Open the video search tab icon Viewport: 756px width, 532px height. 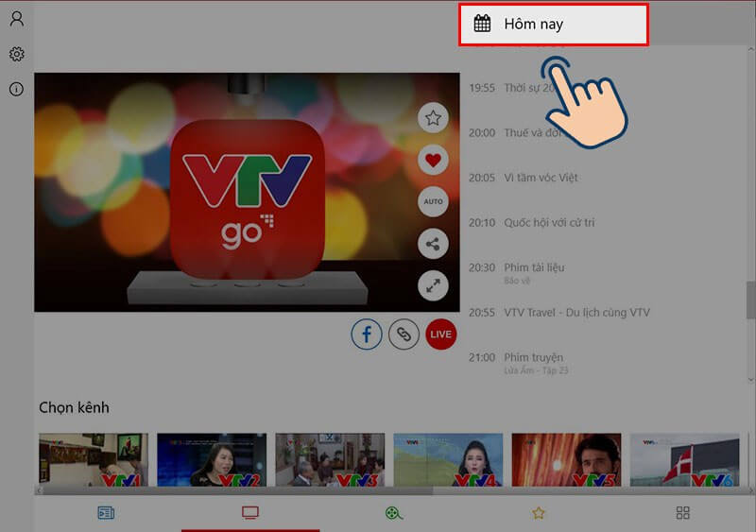pos(394,513)
